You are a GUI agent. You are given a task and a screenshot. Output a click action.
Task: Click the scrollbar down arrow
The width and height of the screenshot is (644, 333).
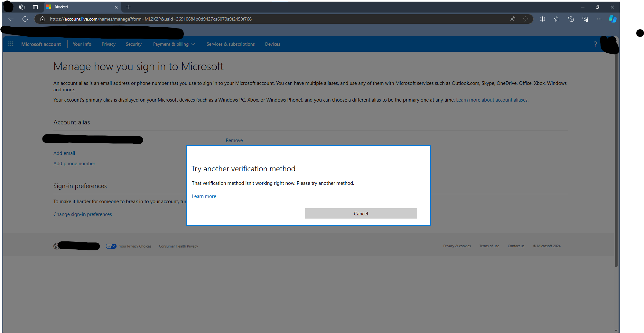click(616, 330)
